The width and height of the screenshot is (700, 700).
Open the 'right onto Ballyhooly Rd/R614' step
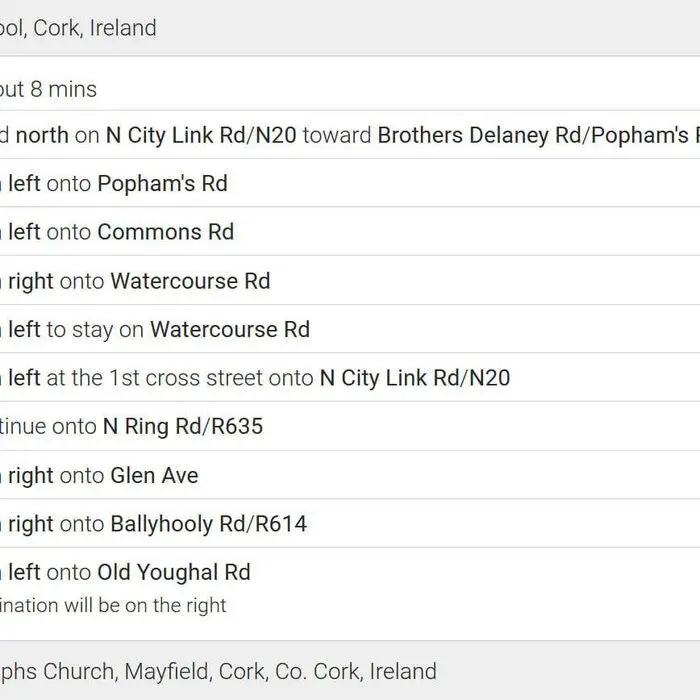tap(350, 524)
